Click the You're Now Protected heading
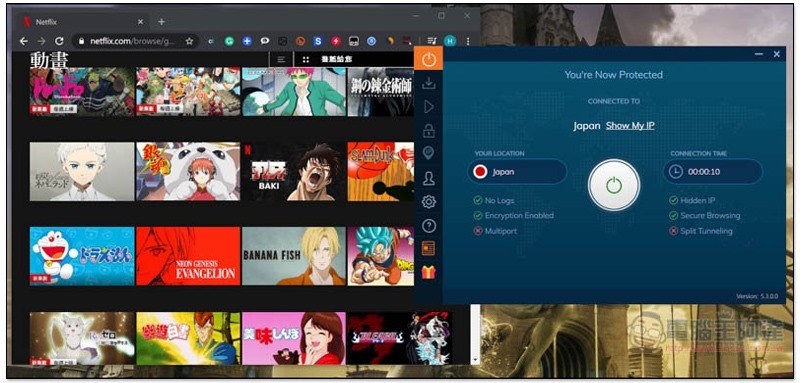This screenshot has width=800, height=383. click(x=613, y=75)
